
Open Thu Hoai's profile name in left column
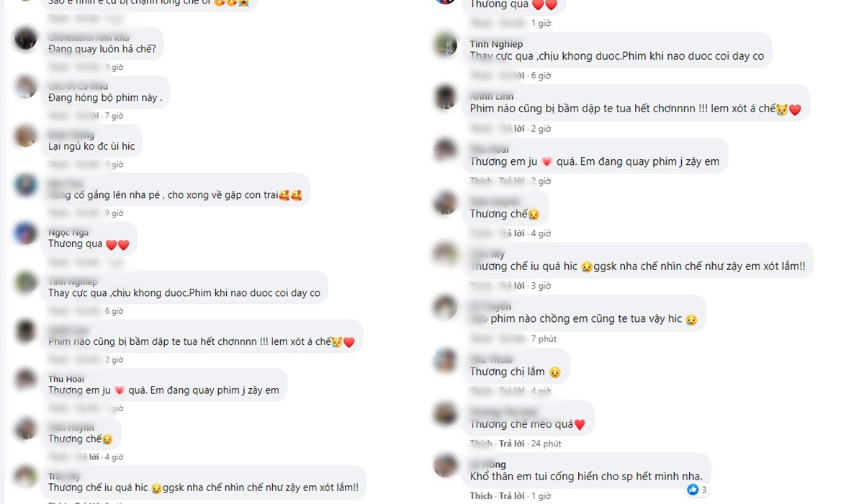(66, 379)
